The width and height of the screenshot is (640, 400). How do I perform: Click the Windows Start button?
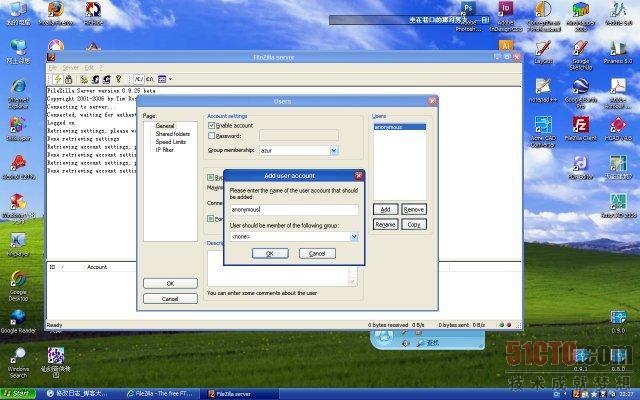coord(18,394)
